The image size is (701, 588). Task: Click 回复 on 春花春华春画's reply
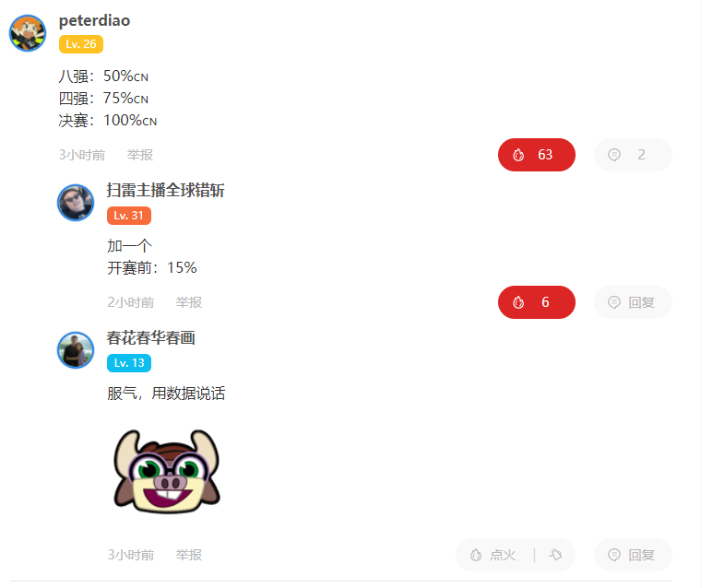633,555
